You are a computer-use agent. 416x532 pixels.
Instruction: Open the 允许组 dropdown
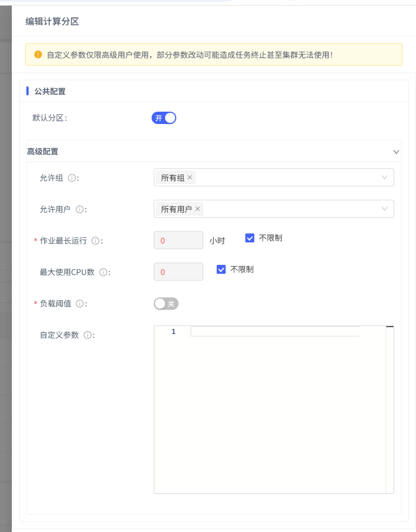(274, 177)
